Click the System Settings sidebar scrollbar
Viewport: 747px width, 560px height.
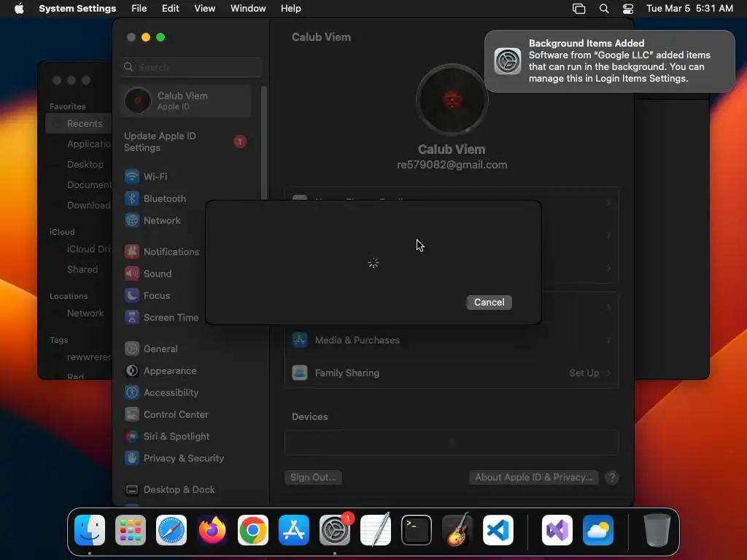[x=264, y=143]
